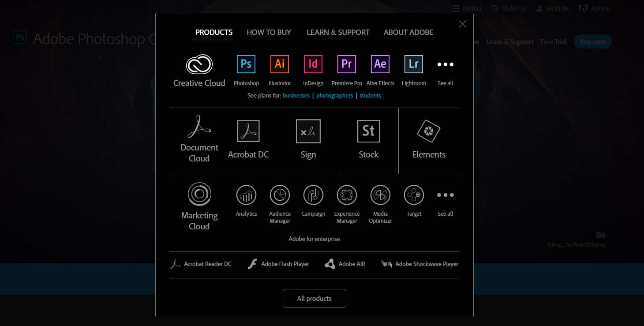Open the Elements icon
This screenshot has width=644, height=326.
pyautogui.click(x=428, y=131)
